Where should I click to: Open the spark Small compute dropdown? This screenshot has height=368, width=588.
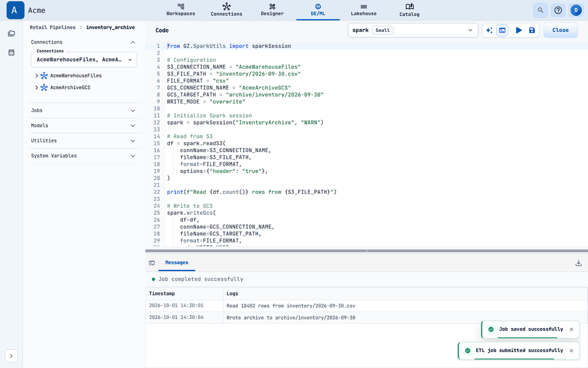pos(413,30)
